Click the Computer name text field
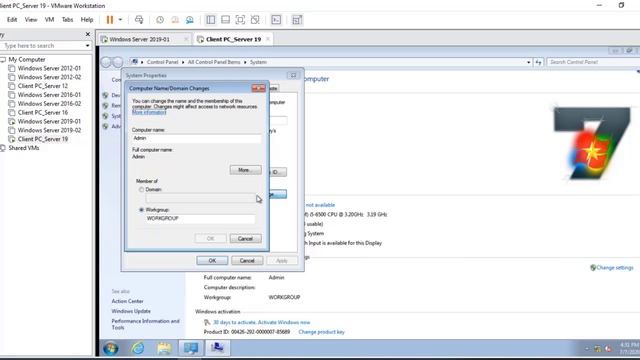 (197, 138)
